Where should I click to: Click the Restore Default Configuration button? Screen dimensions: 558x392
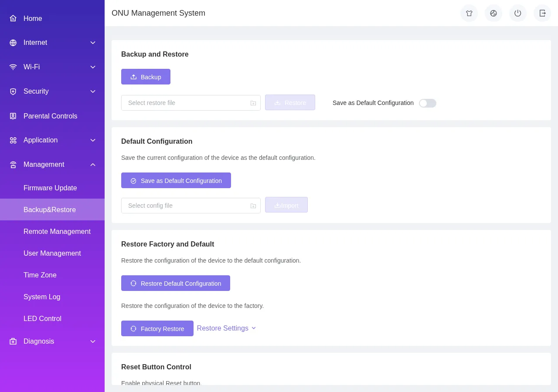pos(176,283)
